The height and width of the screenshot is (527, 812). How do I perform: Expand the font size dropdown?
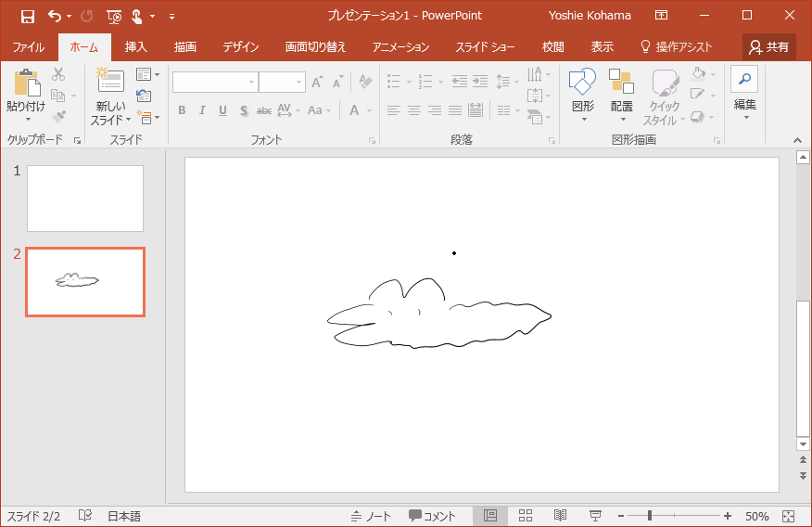click(298, 83)
